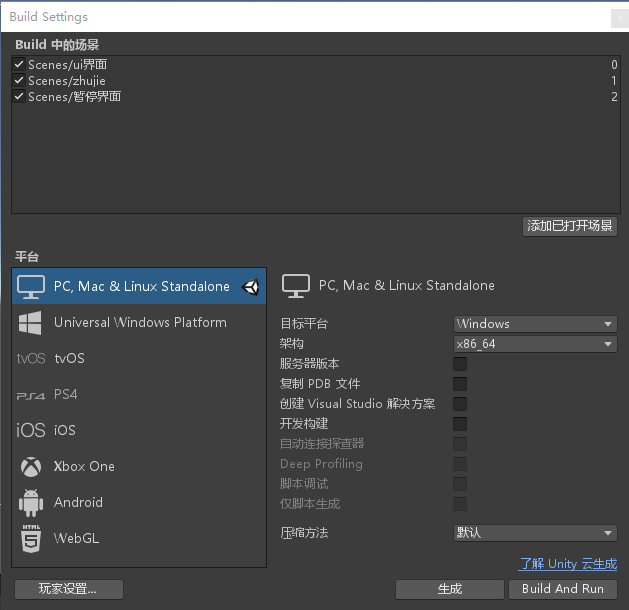
Task: Toggle the 仅脚本生成 checkbox
Action: tap(460, 504)
